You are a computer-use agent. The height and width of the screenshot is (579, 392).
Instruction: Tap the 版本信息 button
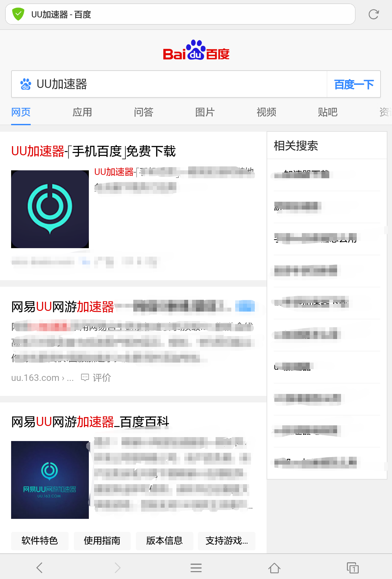click(x=164, y=541)
